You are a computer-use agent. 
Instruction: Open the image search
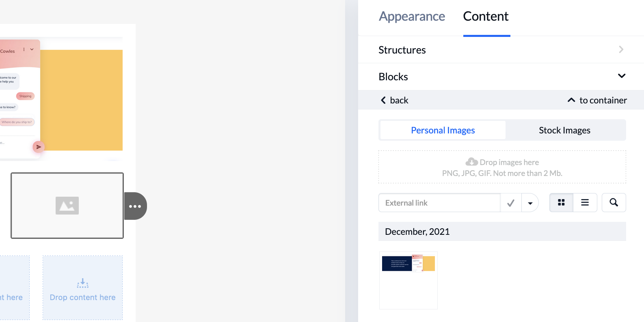[614, 203]
